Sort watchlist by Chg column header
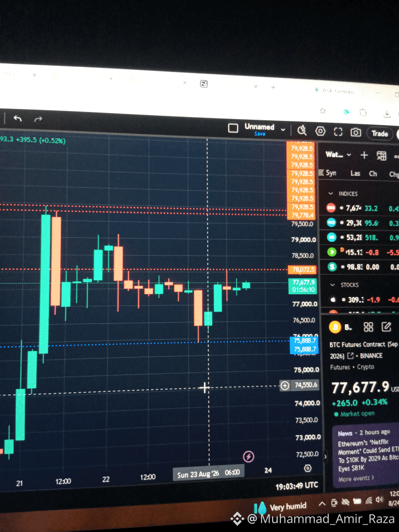Image resolution: width=399 pixels, height=532 pixels. (x=394, y=174)
